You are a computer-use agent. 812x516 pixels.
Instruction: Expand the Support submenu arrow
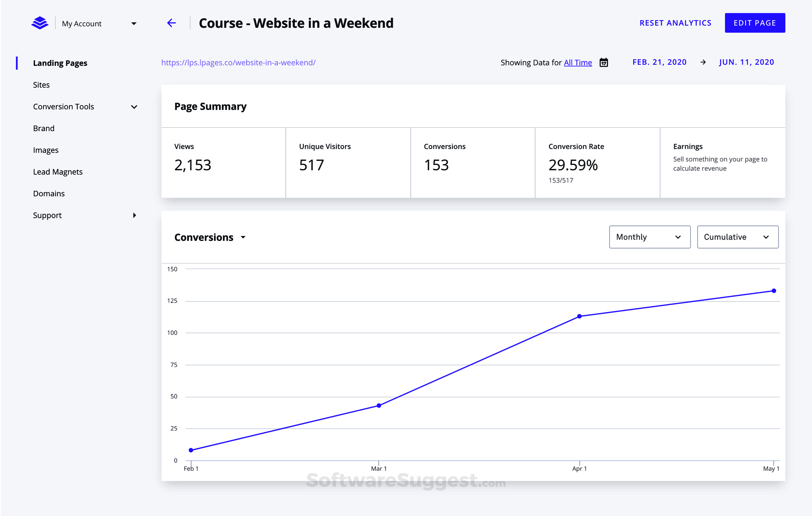134,215
